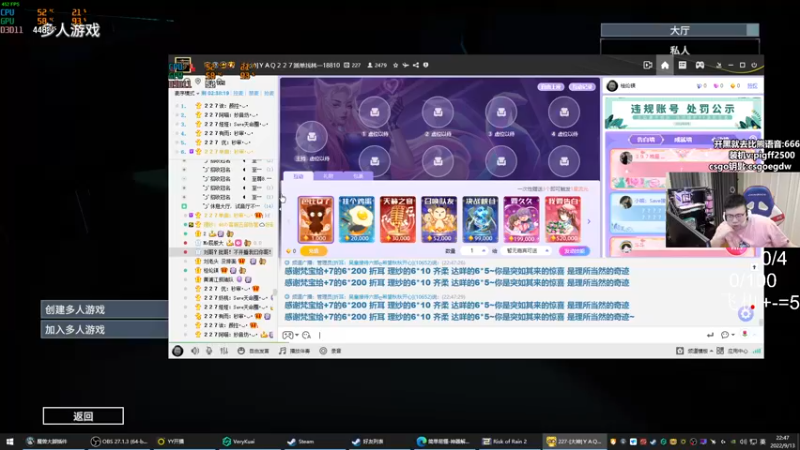Image resolution: width=800 pixels, height=450 pixels.
Task: Select the 199,000 couple gift
Action: 521,219
